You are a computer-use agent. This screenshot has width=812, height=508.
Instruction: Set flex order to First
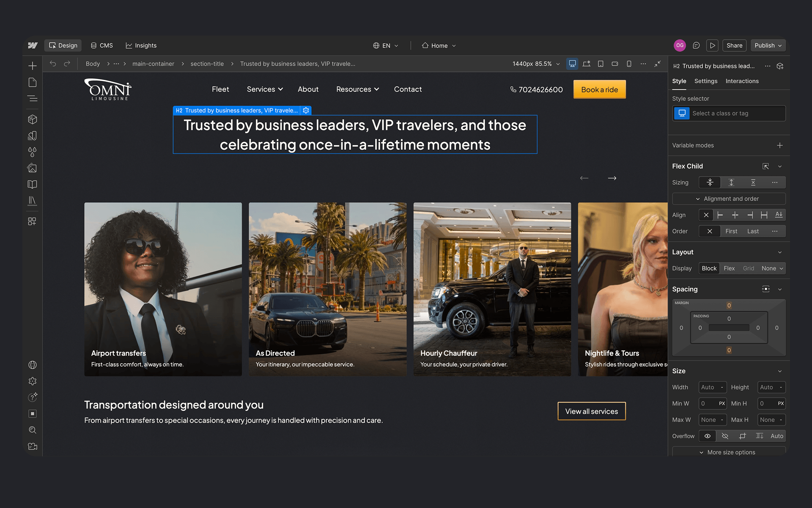(731, 231)
